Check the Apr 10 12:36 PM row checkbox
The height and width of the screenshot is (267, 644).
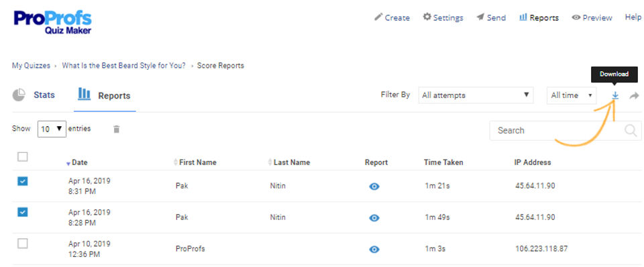coord(23,244)
